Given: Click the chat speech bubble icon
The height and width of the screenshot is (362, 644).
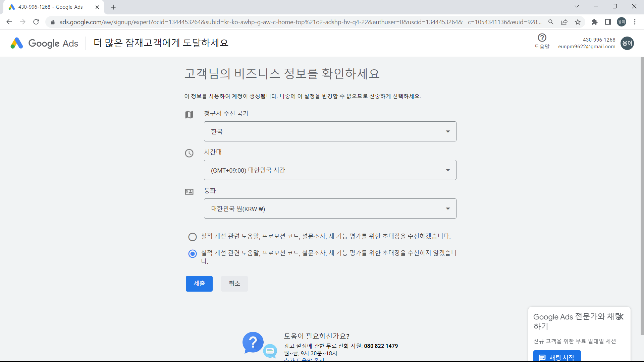Looking at the screenshot, I should (x=270, y=351).
